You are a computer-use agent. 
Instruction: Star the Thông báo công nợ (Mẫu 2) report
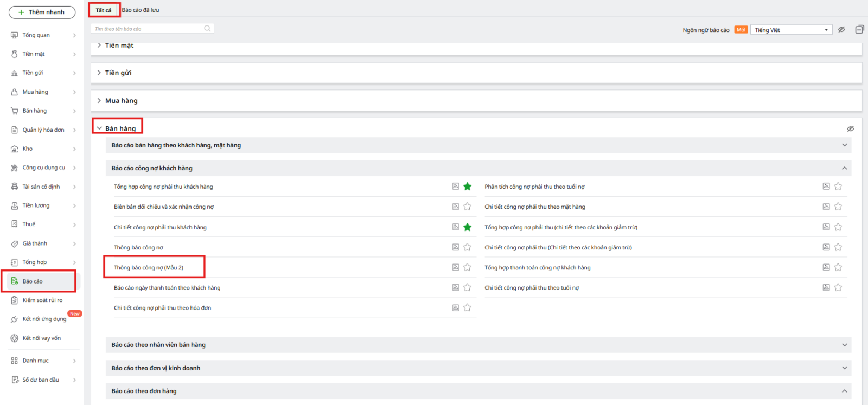tap(468, 267)
